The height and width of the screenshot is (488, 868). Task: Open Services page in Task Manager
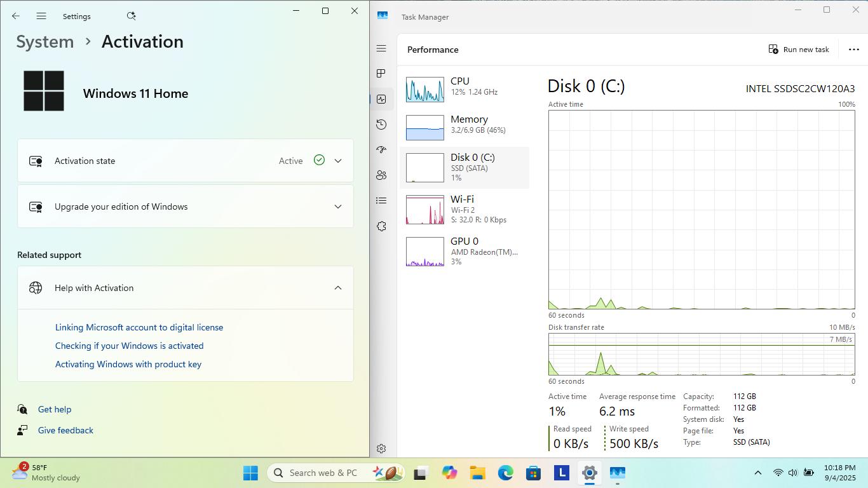381,226
